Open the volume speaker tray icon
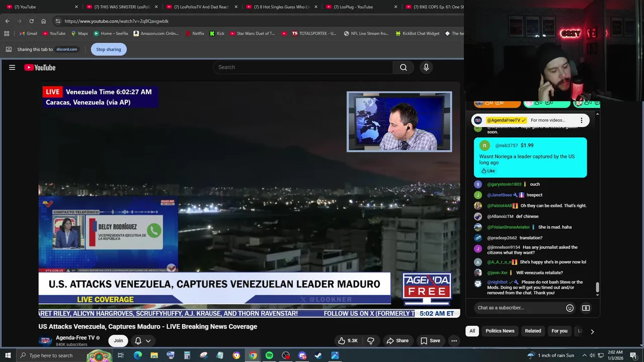The image size is (644, 362). coord(592,355)
